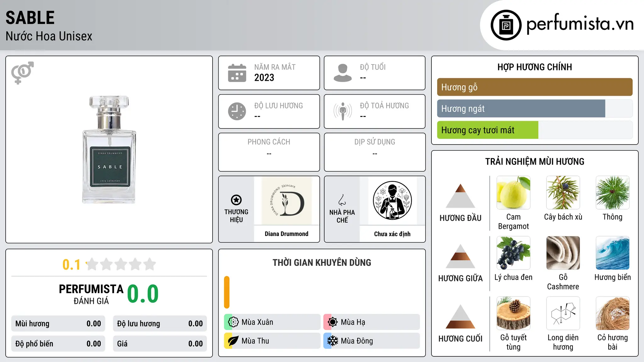The width and height of the screenshot is (644, 362).
Task: Select the Gỗ Cashmere note image
Action: [x=563, y=253]
